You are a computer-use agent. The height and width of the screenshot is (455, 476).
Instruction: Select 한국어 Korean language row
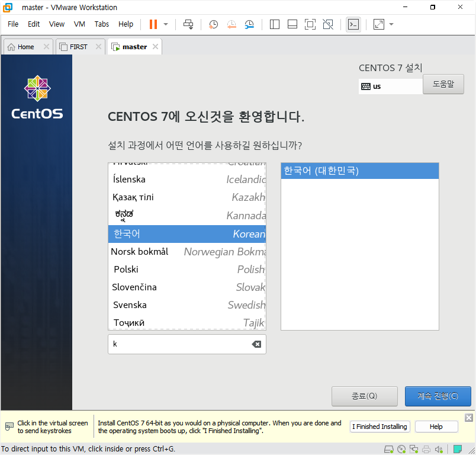(x=187, y=234)
